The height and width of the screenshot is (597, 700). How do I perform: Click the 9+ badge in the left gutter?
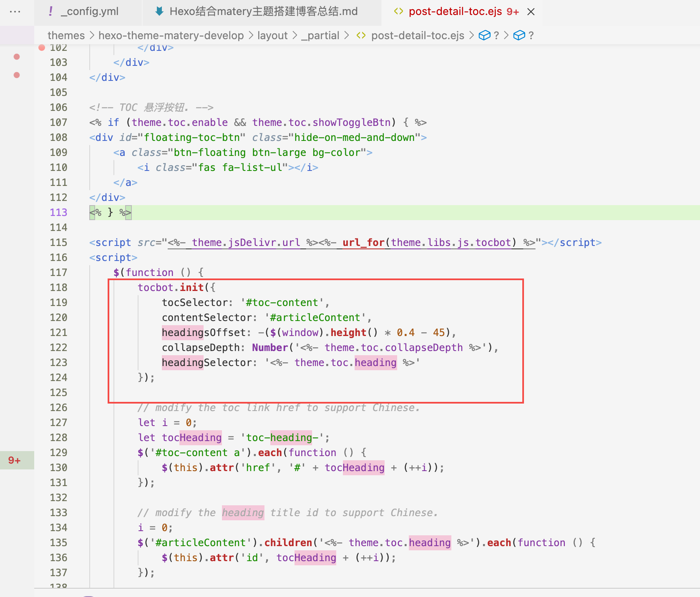[15, 460]
